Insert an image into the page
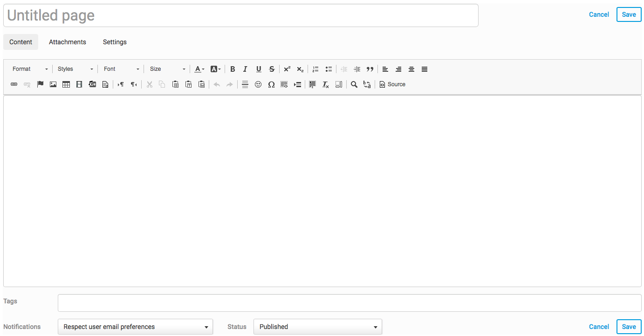644x336 pixels. [x=53, y=84]
